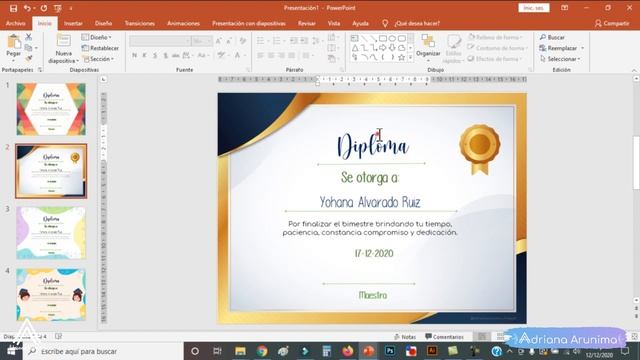
Task: Open the Reemplazar dropdown arrow
Action: pos(582,48)
